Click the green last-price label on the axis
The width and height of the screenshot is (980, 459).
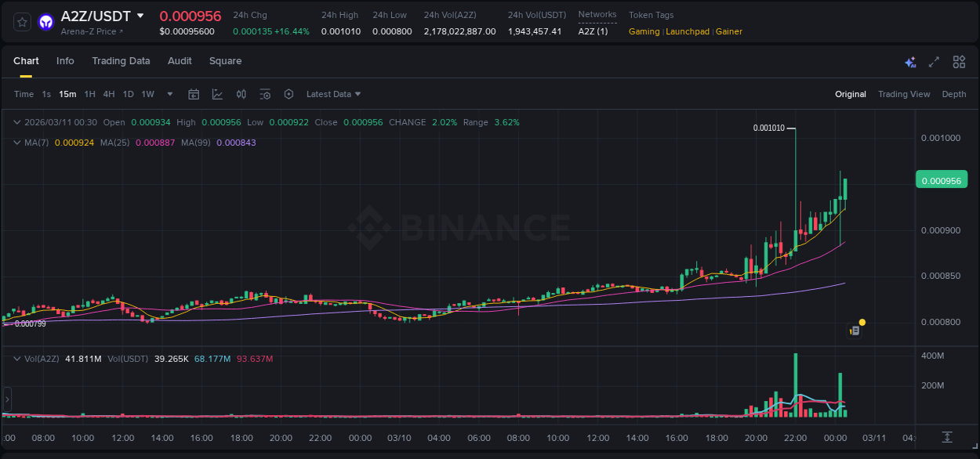pyautogui.click(x=941, y=179)
